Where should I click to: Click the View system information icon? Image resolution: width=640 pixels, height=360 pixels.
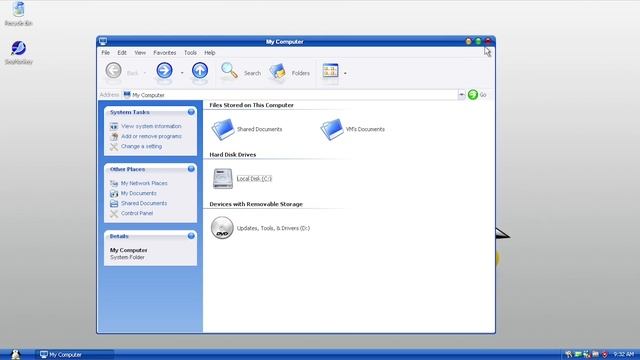click(114, 127)
